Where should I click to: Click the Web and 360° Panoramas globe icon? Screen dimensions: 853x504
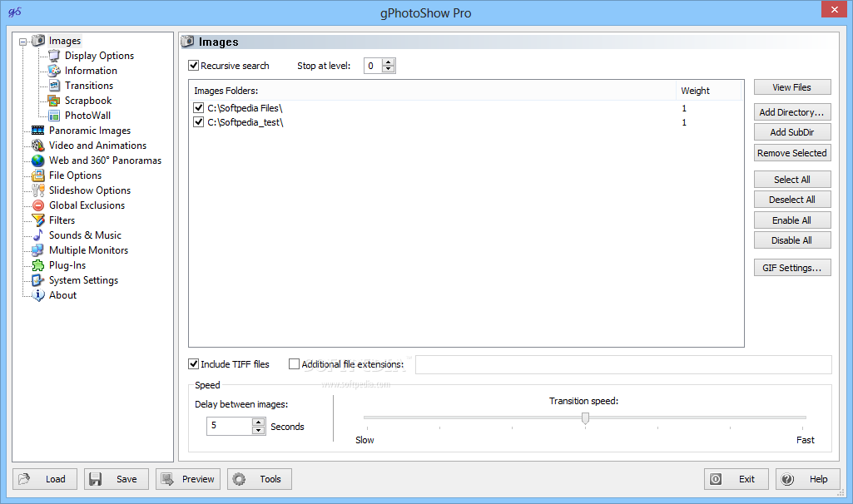point(38,161)
